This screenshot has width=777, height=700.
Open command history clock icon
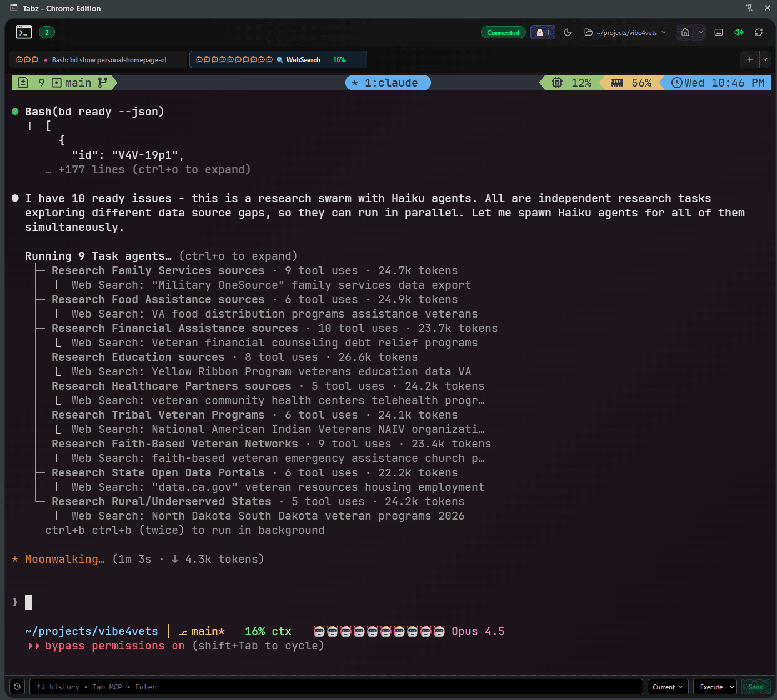tap(17, 687)
